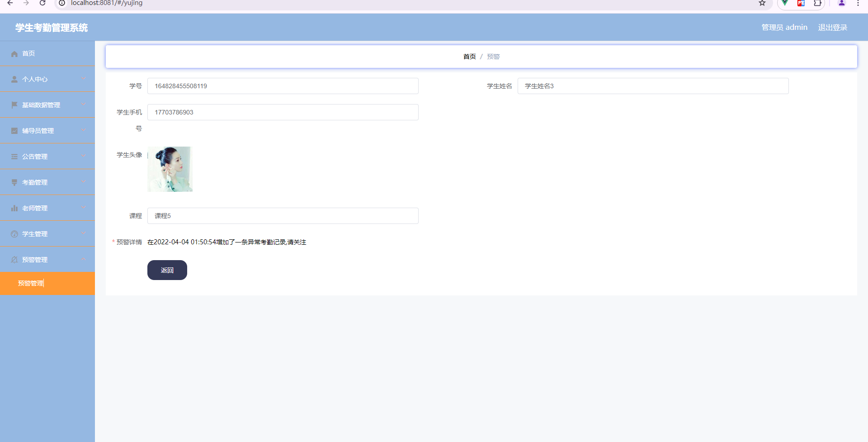The height and width of the screenshot is (442, 868).
Task: Click the 返回 button
Action: tap(167, 270)
